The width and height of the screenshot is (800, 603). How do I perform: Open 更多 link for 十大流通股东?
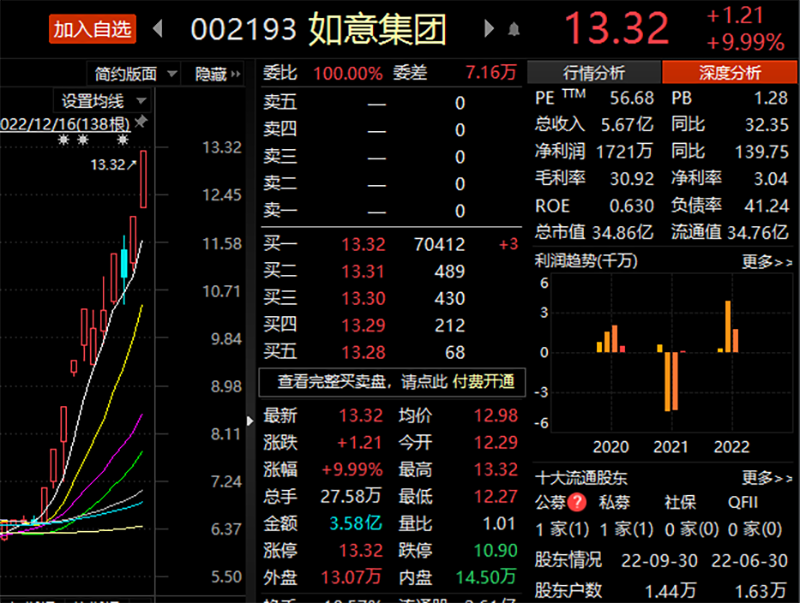click(767, 478)
